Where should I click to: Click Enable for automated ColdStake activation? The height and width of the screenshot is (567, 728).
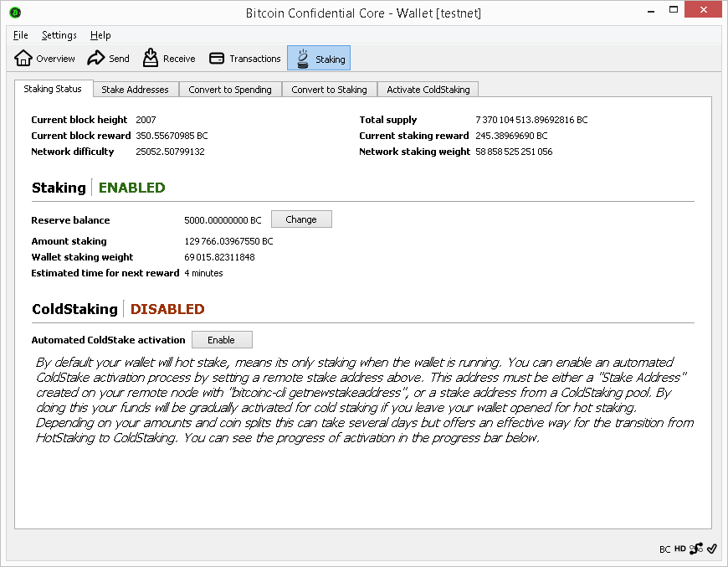[x=222, y=340]
